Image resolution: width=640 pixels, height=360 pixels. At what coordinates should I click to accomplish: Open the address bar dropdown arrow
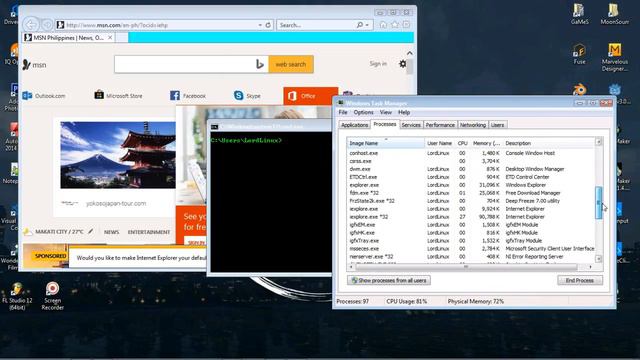pyautogui.click(x=260, y=25)
